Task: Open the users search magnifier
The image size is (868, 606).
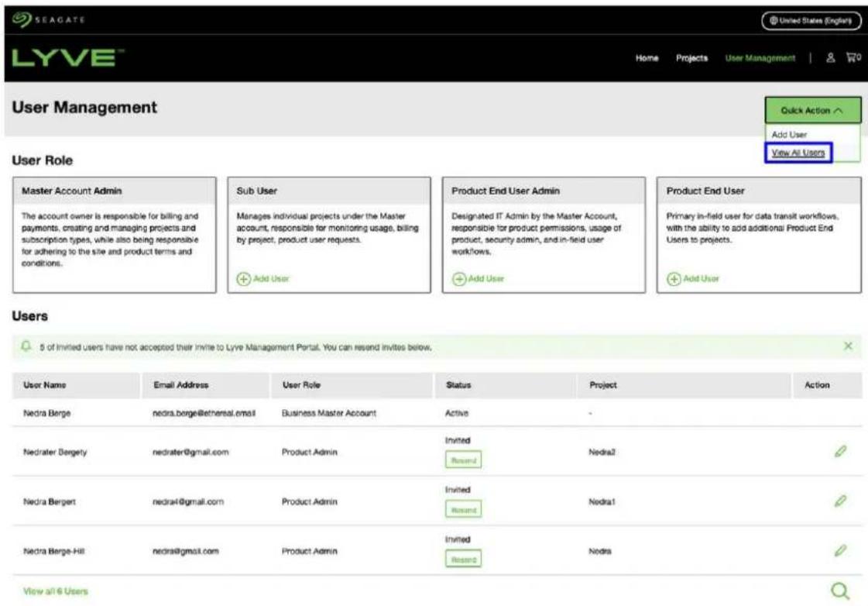Action: (x=840, y=591)
